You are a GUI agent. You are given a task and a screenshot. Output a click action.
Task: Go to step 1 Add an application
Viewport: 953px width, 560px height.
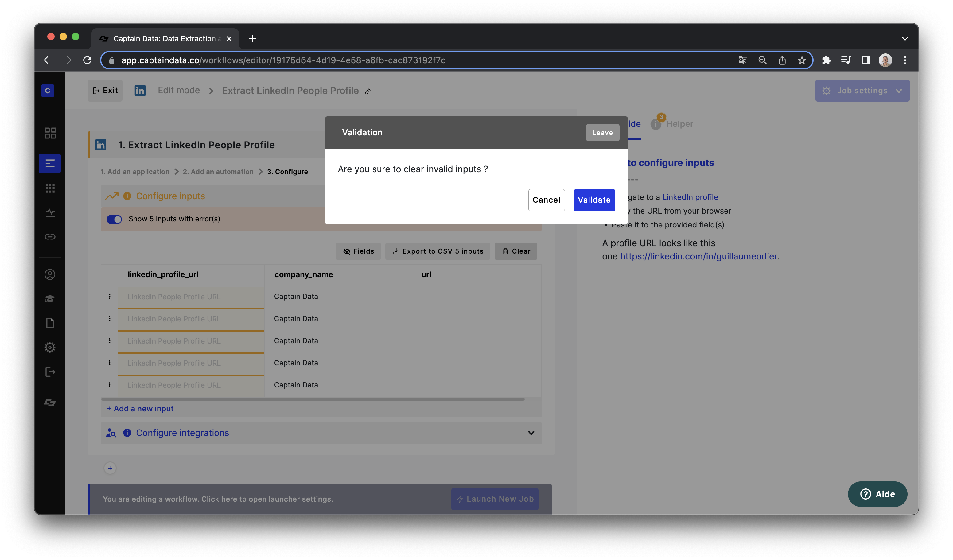tap(135, 172)
